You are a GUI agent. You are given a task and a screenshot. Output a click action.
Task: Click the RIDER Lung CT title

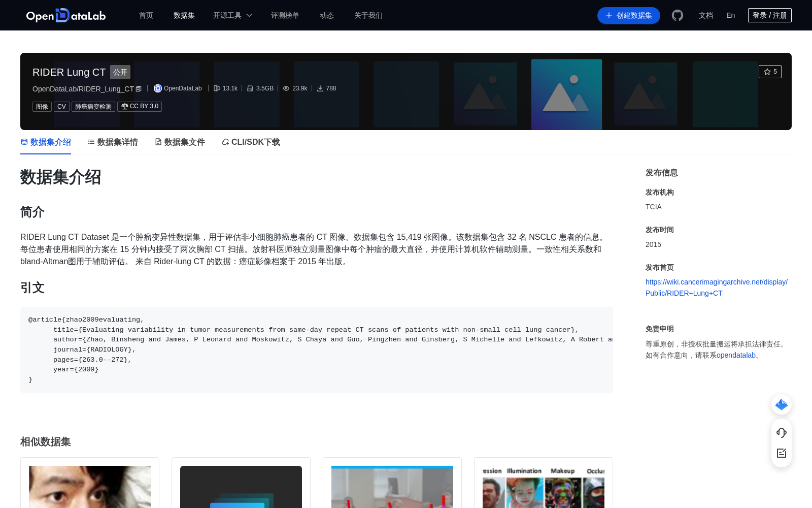[69, 72]
